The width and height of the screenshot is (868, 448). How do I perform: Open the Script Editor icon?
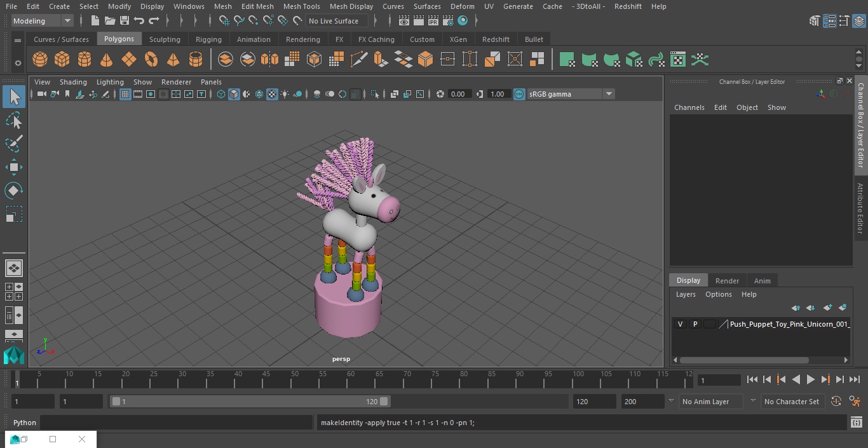pos(857,422)
